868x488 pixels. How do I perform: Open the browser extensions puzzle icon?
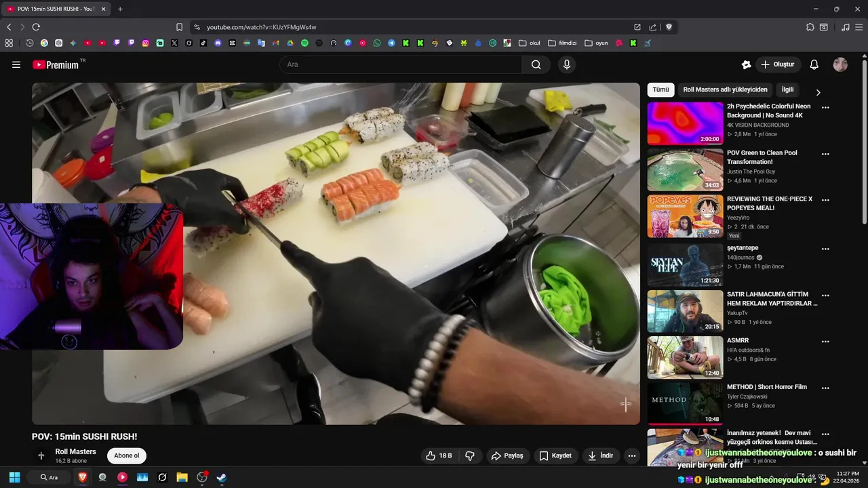(x=810, y=27)
